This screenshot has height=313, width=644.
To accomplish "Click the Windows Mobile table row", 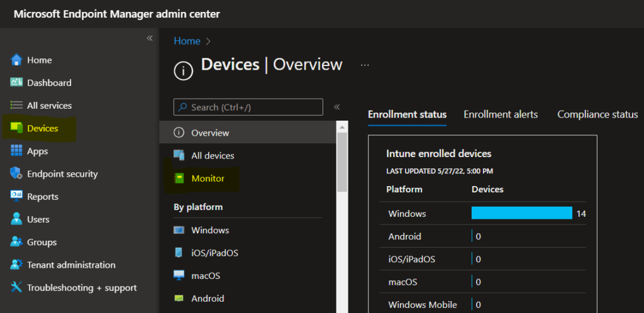I will tap(483, 304).
